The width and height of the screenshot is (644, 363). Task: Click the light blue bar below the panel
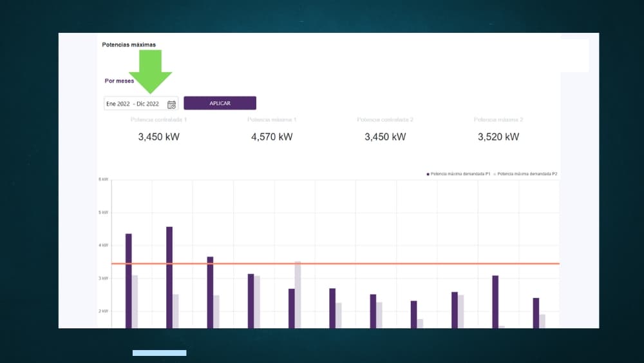(x=159, y=353)
